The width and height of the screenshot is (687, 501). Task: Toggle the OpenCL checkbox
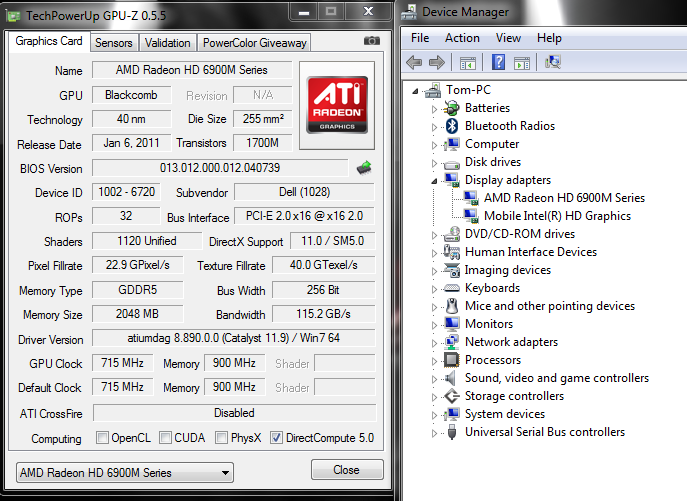(102, 437)
